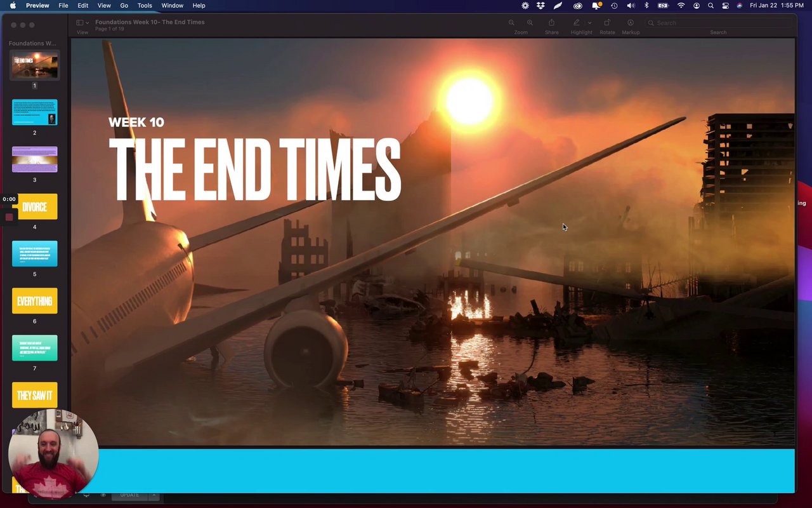The height and width of the screenshot is (508, 812).
Task: Select page 5 blue quote thumbnail
Action: (34, 253)
